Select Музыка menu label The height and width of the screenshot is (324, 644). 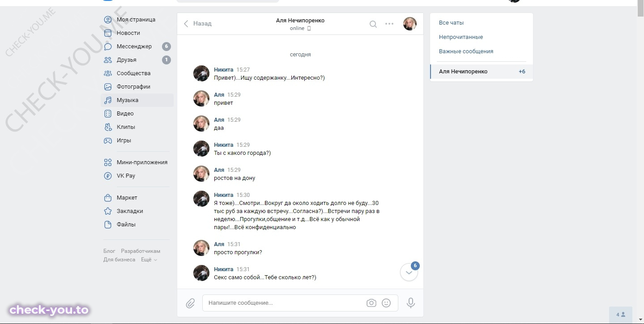point(128,100)
